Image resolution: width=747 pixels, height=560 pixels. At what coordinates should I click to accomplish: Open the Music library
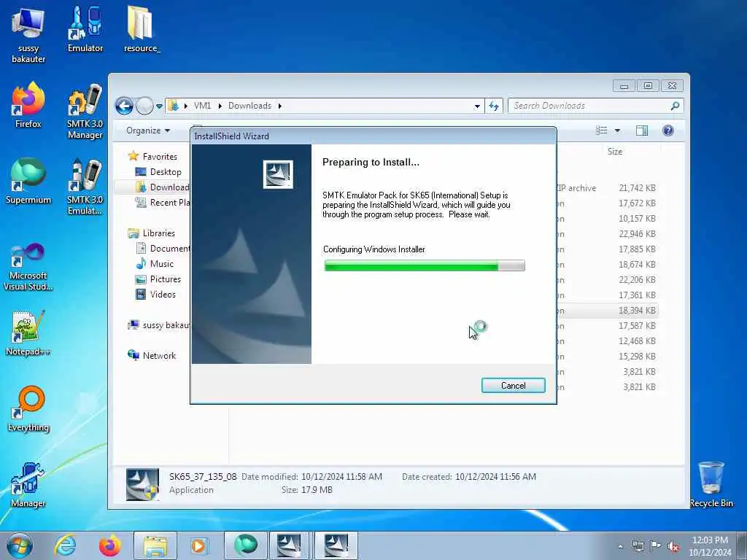click(x=155, y=263)
